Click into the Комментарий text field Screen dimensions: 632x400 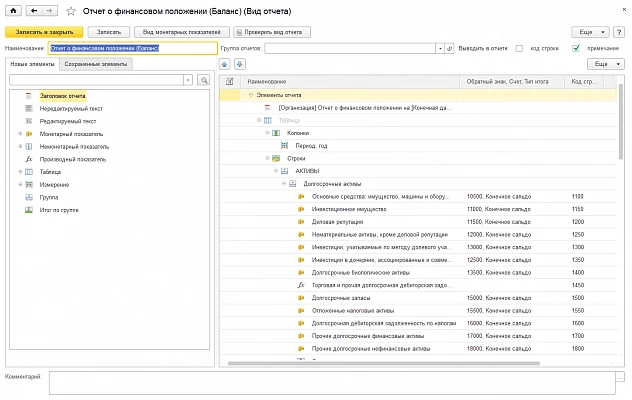point(332,383)
